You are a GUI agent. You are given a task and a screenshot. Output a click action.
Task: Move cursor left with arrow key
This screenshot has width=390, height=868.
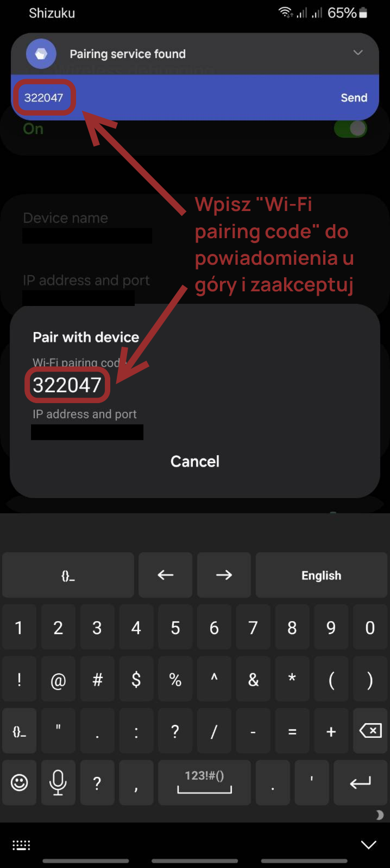(166, 575)
